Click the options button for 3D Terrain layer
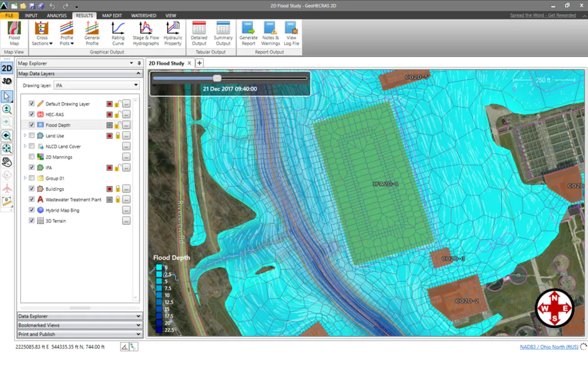588x392 pixels. 126,221
